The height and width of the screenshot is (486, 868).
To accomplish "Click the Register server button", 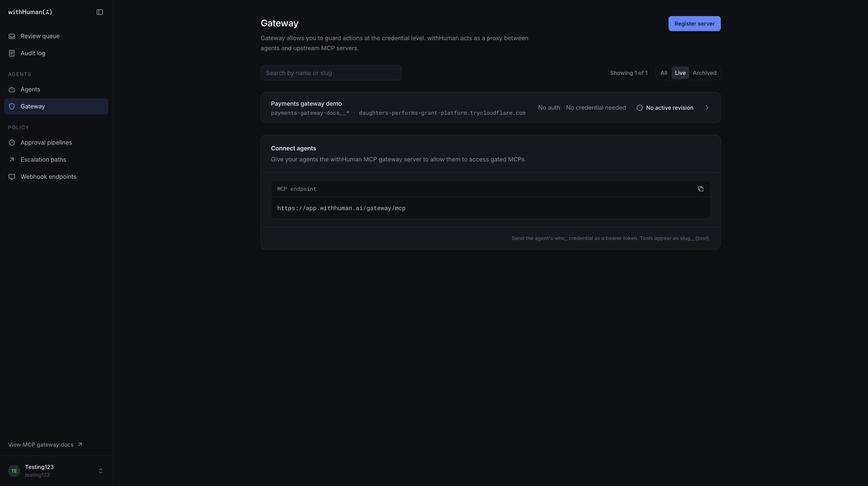I will 694,24.
